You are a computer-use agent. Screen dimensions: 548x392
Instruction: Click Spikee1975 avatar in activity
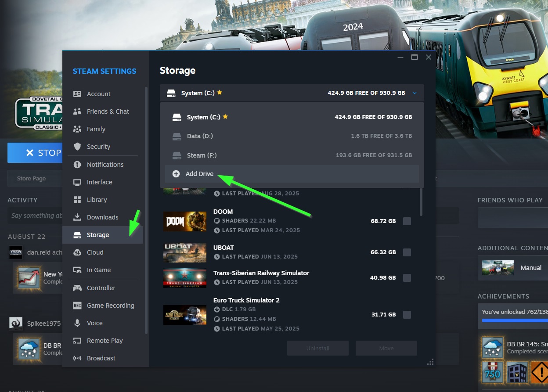(16, 324)
